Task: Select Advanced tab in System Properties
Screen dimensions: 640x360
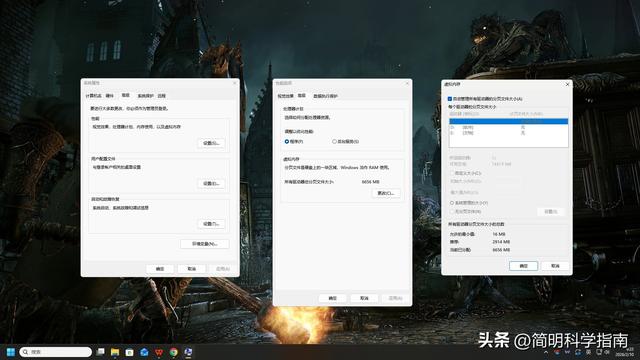Action: pos(126,96)
